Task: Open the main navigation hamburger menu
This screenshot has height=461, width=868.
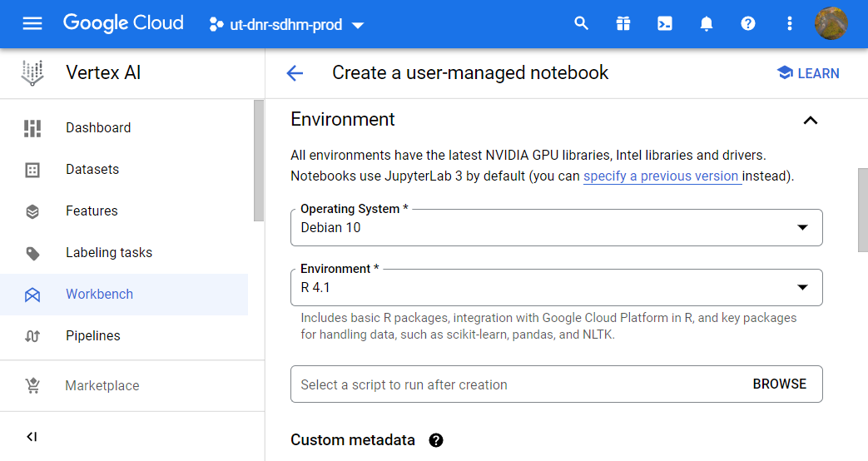Action: click(32, 23)
